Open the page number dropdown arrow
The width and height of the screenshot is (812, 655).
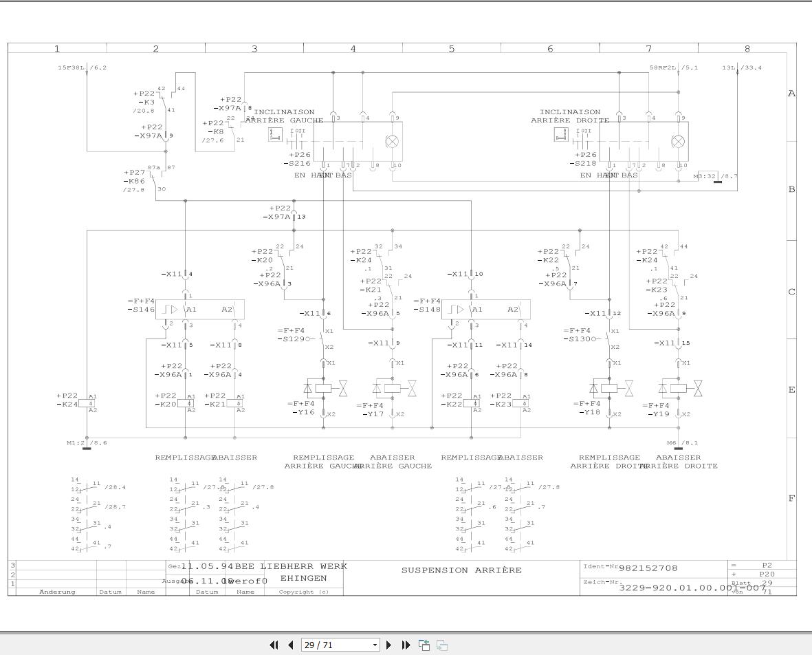click(375, 645)
